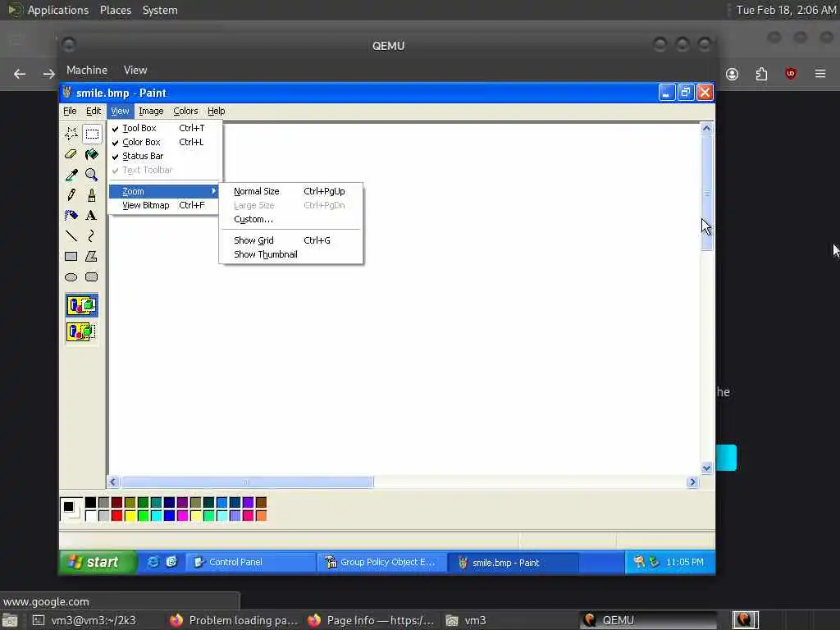Click View Bitmap menu entry
The width and height of the screenshot is (840, 630).
tap(164, 205)
